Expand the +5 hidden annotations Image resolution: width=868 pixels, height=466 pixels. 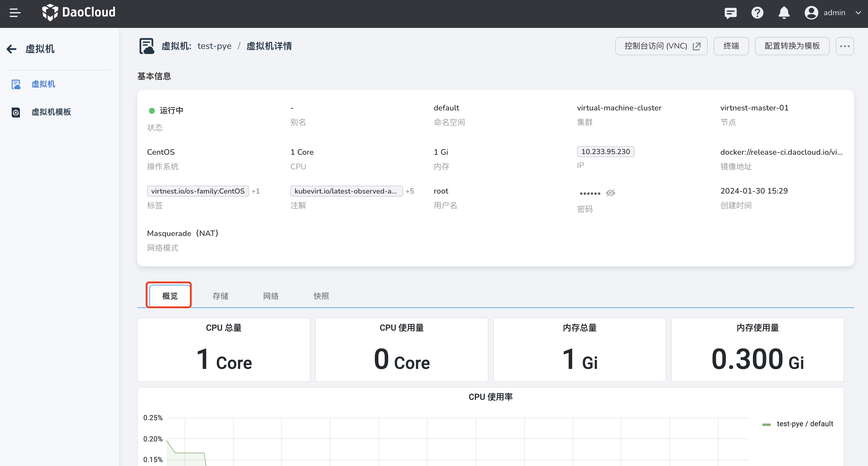click(410, 191)
